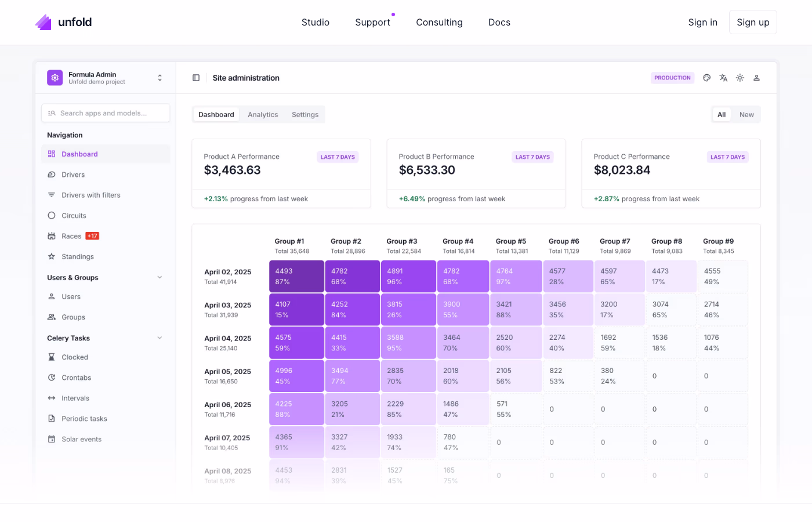Open the user account icon
812x522 pixels.
pyautogui.click(x=756, y=78)
